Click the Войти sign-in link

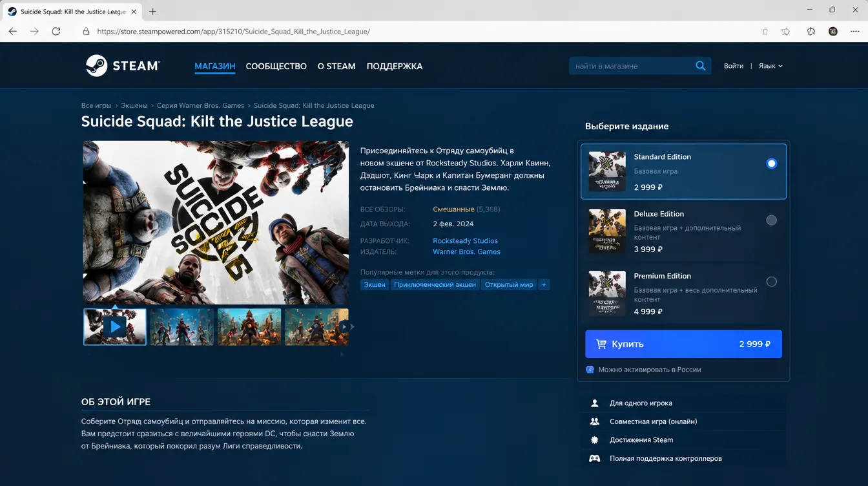pyautogui.click(x=734, y=66)
